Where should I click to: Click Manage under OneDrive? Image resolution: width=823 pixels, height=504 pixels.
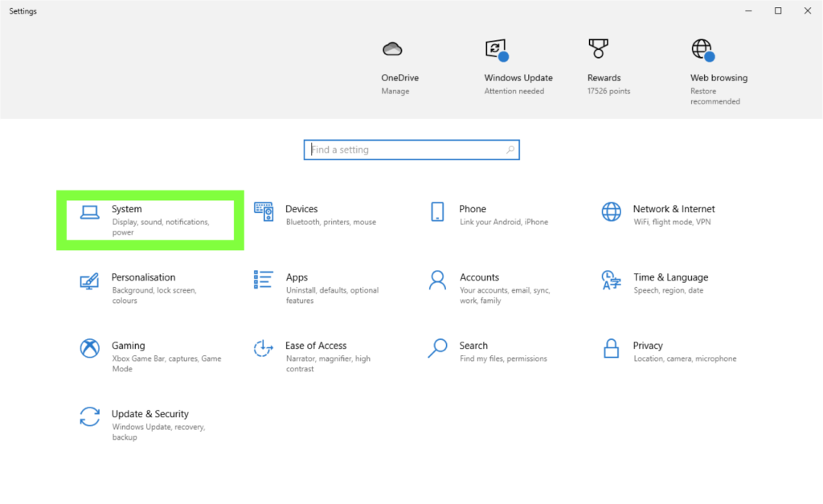395,92
